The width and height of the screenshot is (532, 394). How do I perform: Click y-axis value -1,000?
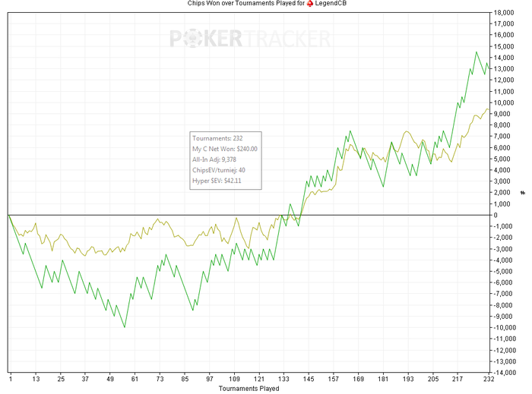coord(502,226)
